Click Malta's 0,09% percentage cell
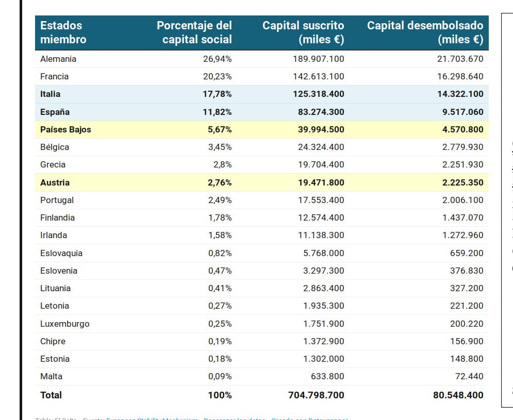This screenshot has width=513, height=420. point(220,377)
